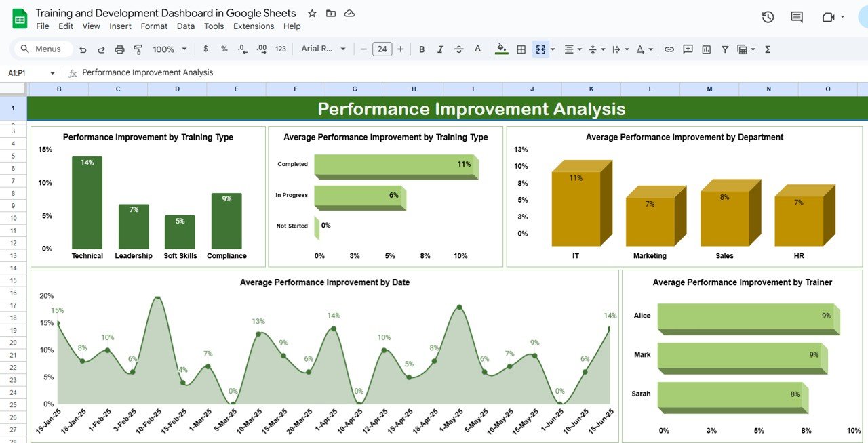
Task: Select the IT 3D column in department chart
Action: (x=581, y=205)
